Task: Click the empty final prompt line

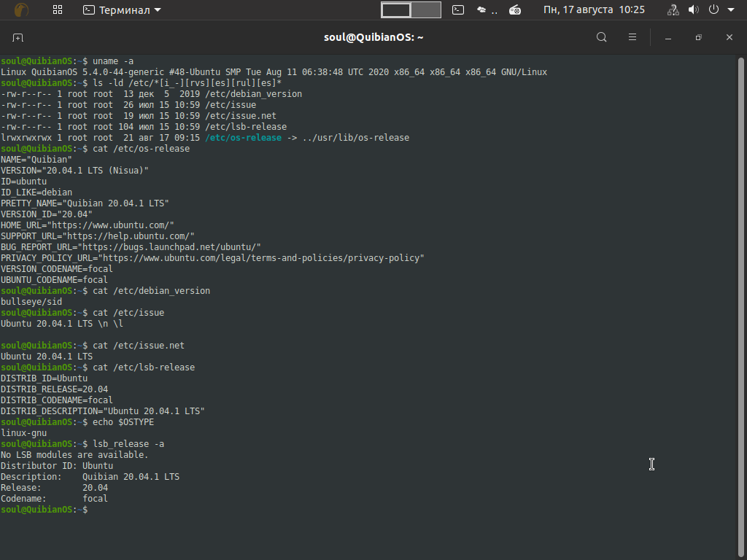Action: (44, 510)
